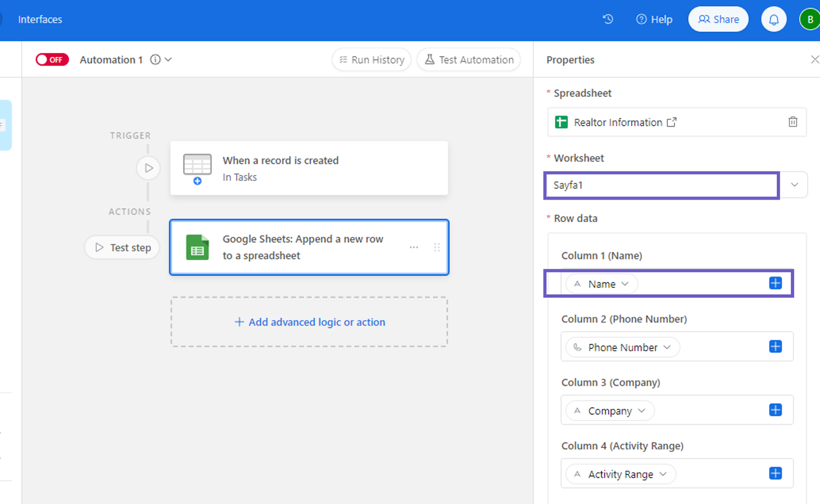Open the profile avatar B menu
The image size is (820, 504).
click(x=810, y=19)
